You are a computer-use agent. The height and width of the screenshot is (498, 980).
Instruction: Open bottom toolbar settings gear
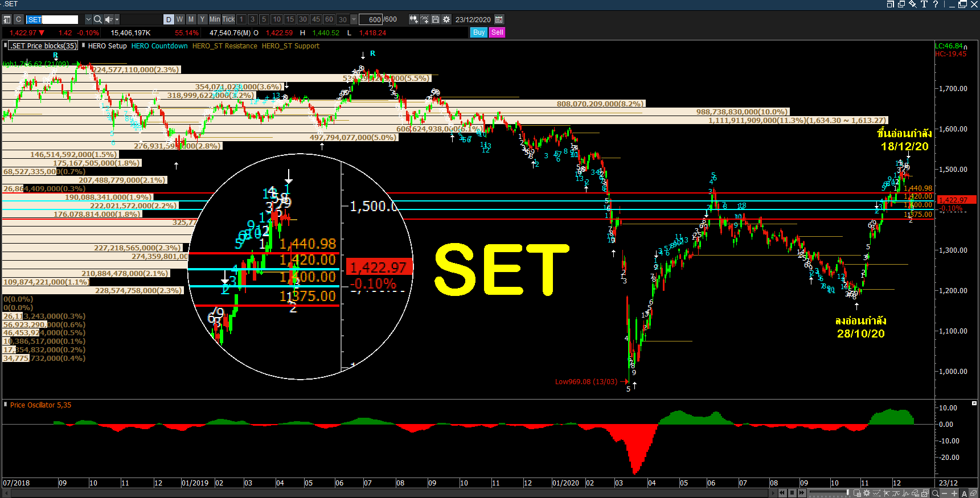click(867, 493)
